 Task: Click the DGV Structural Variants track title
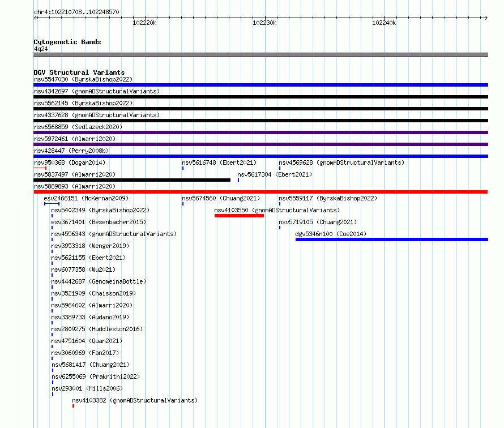[79, 72]
